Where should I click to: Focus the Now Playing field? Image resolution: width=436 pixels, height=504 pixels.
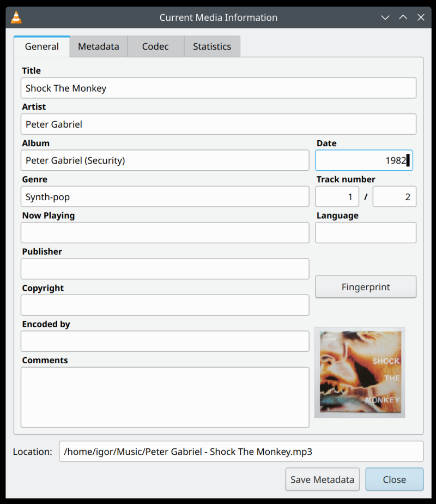tap(163, 232)
